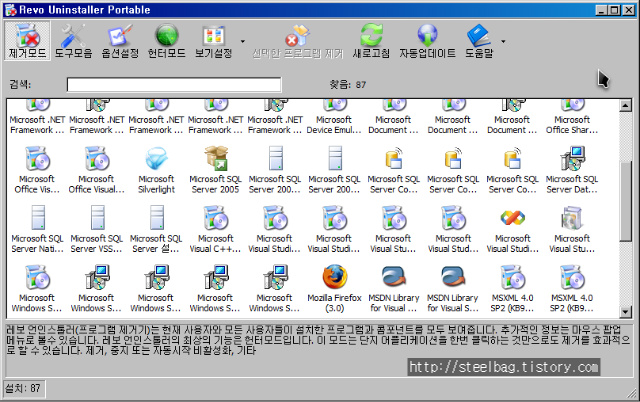This screenshot has width=640, height=402.
Task: Focus the 검색 search input field
Action: click(x=174, y=84)
